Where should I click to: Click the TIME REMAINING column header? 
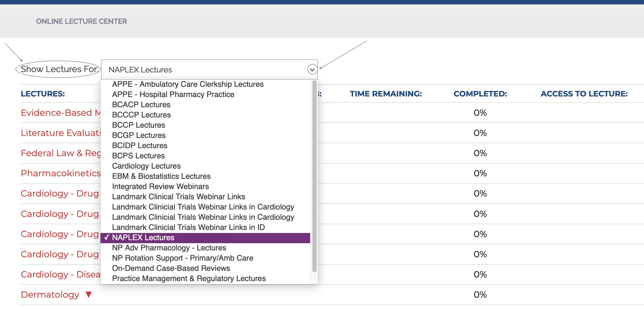pyautogui.click(x=386, y=94)
